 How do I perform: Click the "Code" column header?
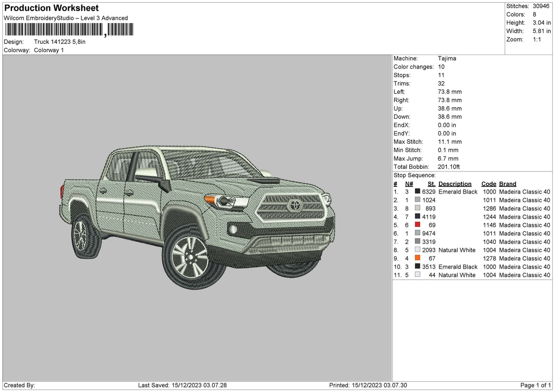tap(489, 184)
